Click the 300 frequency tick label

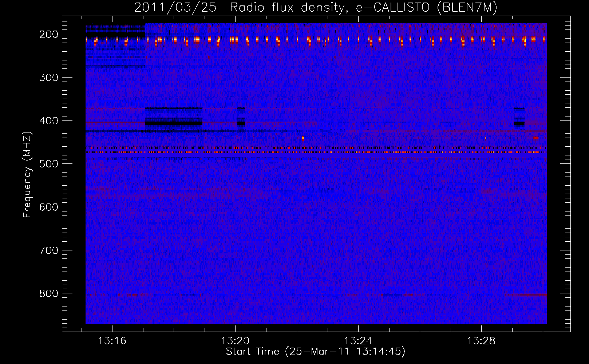coord(49,78)
